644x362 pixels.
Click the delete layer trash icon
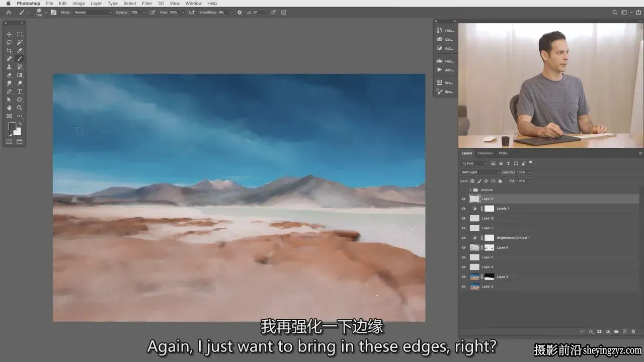[x=633, y=332]
